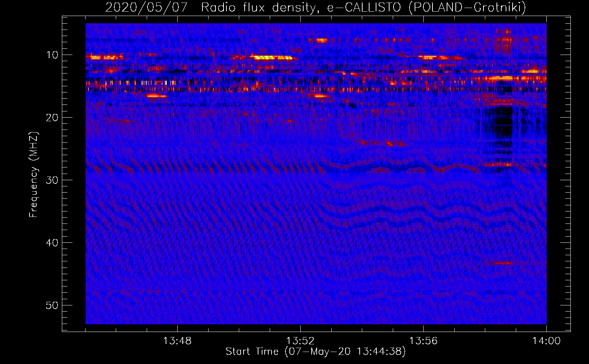Viewport: 589px width, 364px height.
Task: Click the Frequency (MHZ) axis label
Action: click(33, 175)
